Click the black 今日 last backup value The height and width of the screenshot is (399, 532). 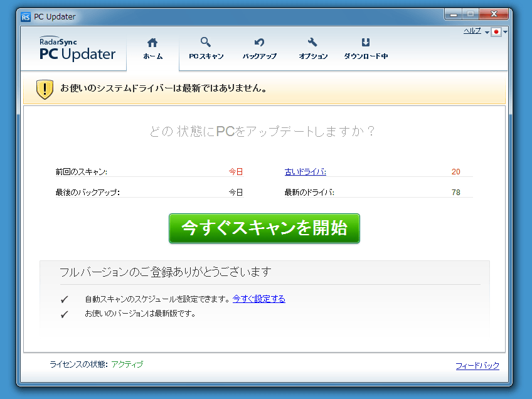236,193
